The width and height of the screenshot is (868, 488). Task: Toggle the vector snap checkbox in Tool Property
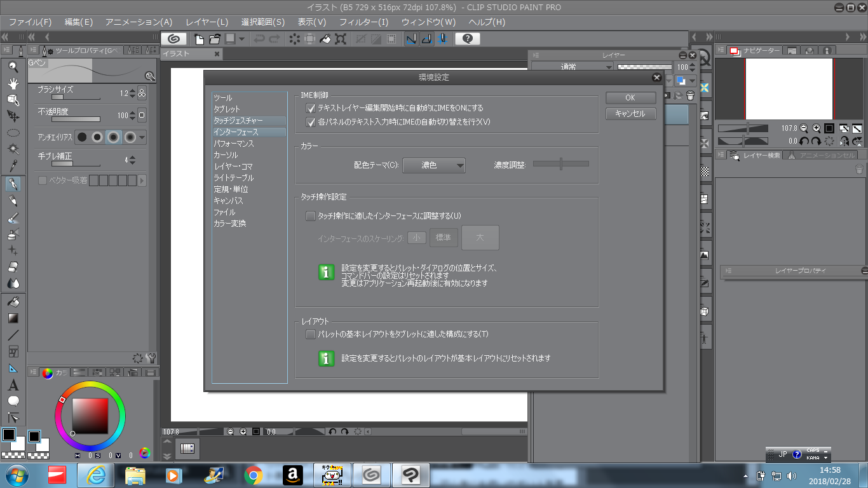coord(43,180)
